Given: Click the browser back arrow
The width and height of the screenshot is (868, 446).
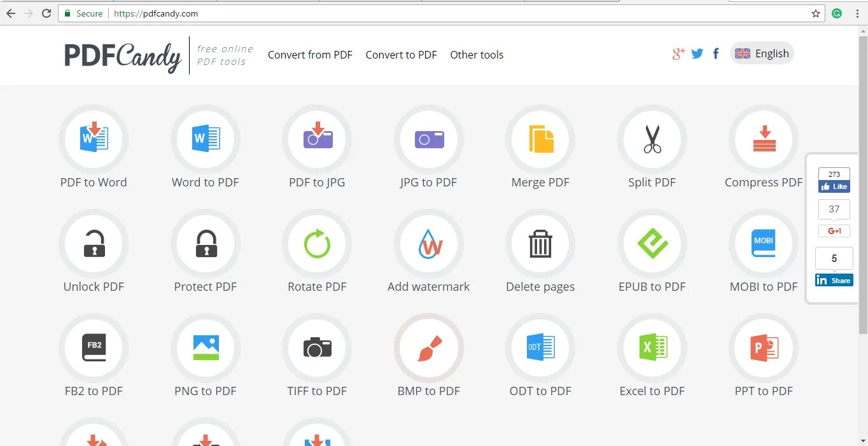Looking at the screenshot, I should pyautogui.click(x=11, y=13).
